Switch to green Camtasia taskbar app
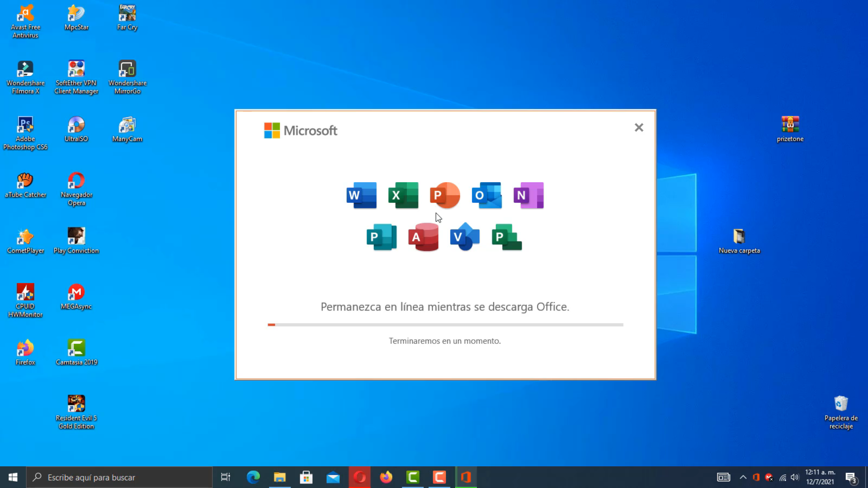Image resolution: width=868 pixels, height=488 pixels. point(413,477)
